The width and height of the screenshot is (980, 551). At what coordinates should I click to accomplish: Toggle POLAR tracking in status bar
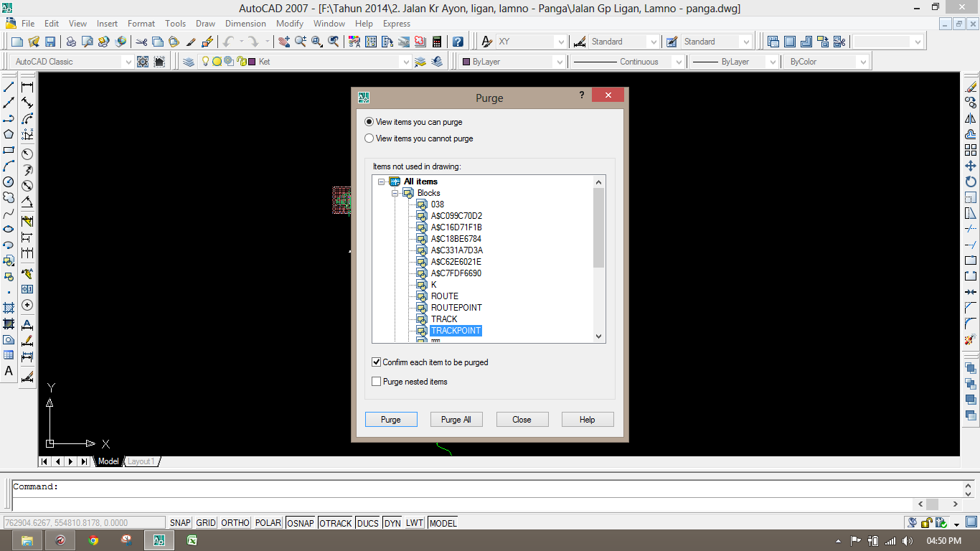click(x=268, y=523)
